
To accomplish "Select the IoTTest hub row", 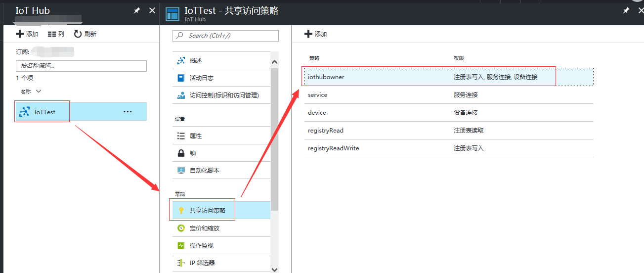I will [81, 112].
